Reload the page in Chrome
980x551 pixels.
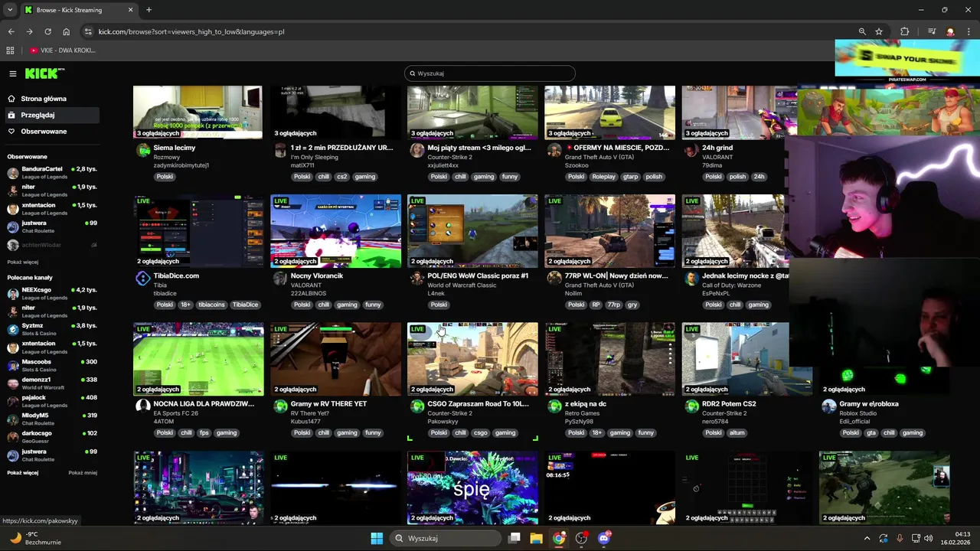(47, 31)
